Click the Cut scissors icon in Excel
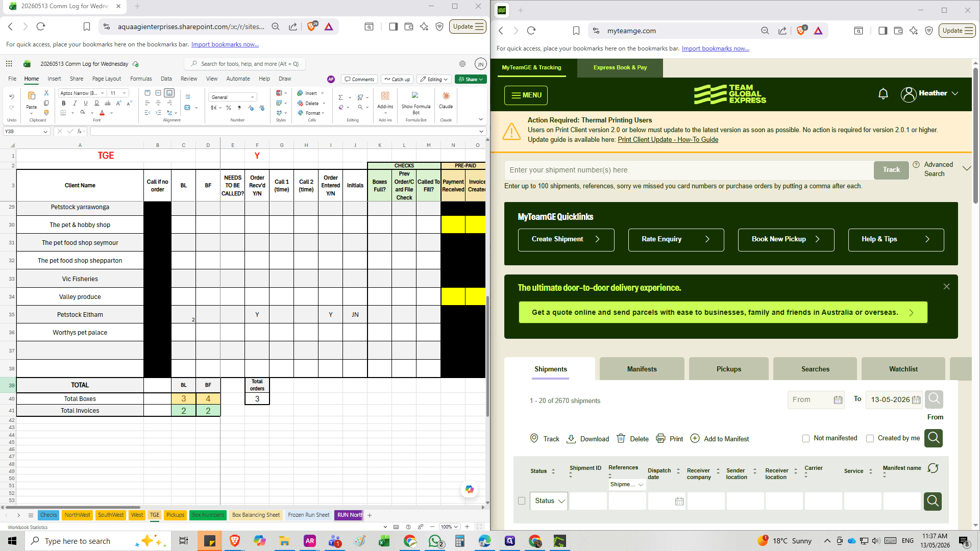 point(46,93)
